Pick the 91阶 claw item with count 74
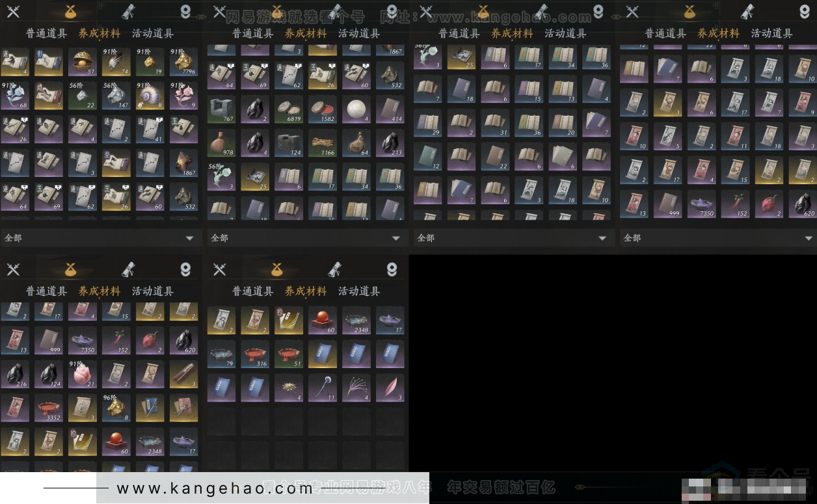This screenshot has height=504, width=817. point(116,62)
